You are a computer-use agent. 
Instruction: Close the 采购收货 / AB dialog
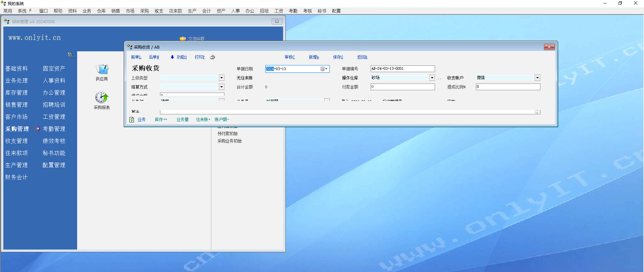[x=549, y=47]
